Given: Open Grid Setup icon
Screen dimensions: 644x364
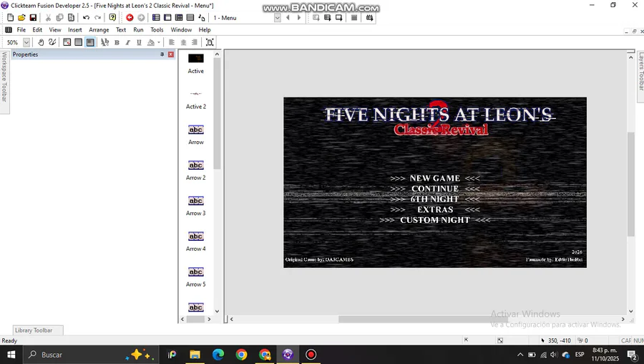Looking at the screenshot, I should (x=67, y=42).
